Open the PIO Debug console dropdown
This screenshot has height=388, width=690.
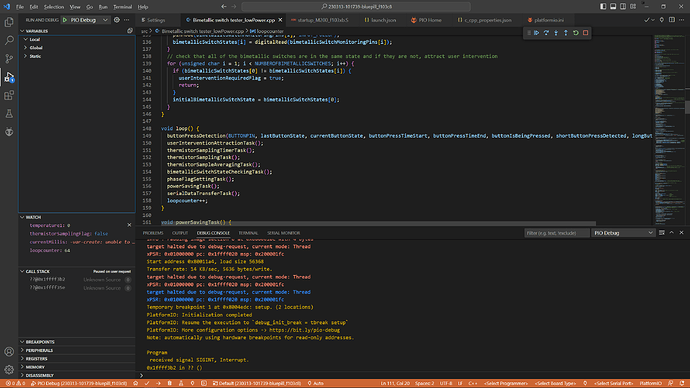coord(623,233)
